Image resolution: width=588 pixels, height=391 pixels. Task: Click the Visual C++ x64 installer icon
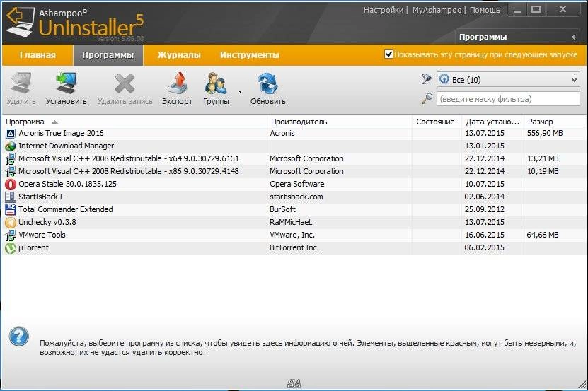pos(11,158)
